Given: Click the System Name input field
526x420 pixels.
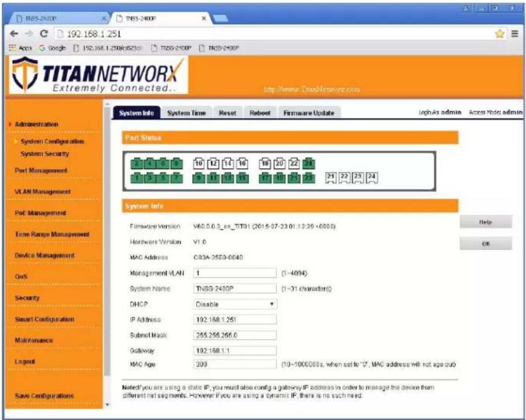Looking at the screenshot, I should point(235,288).
